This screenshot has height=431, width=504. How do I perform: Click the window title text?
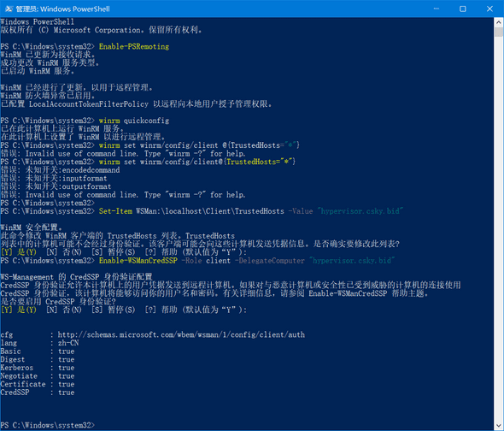coord(62,9)
